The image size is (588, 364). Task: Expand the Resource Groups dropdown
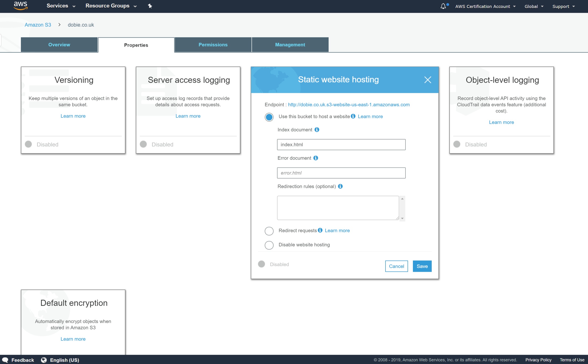[x=111, y=6]
